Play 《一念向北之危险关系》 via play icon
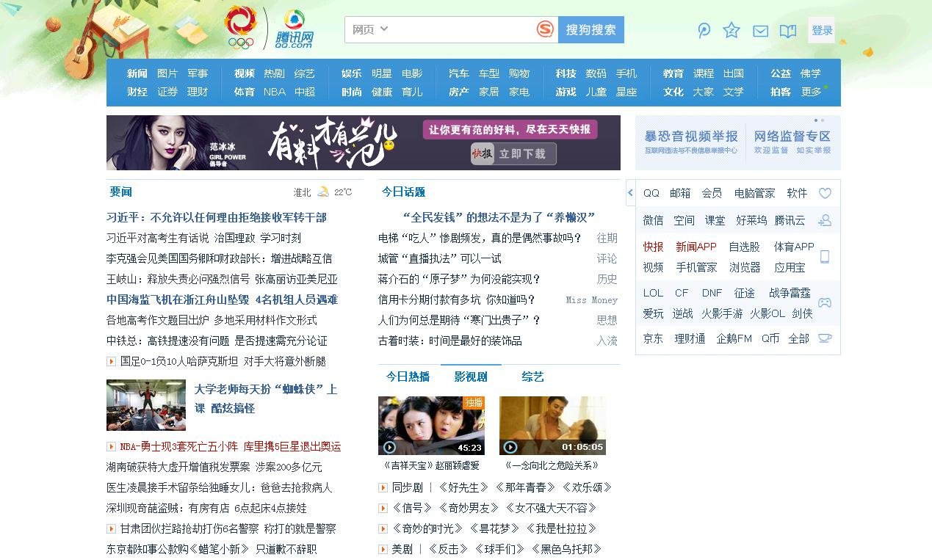Viewport: 932px width, 560px height. (510, 447)
